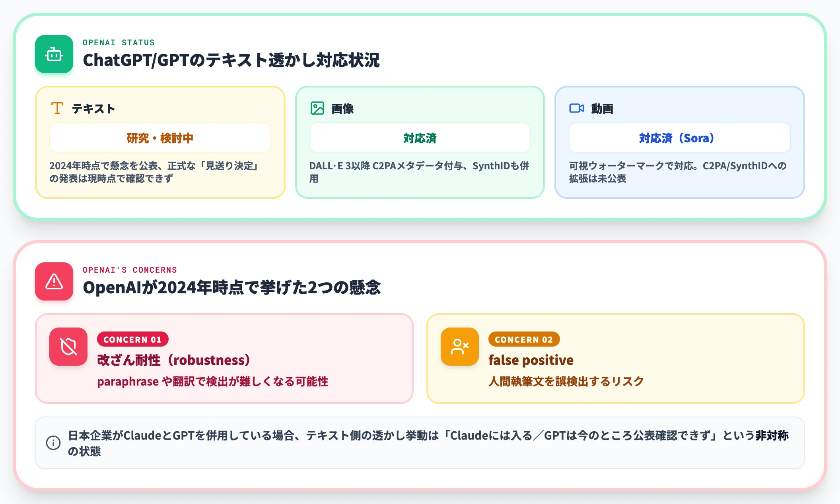Click the text 人間執筆文を誤検出するリスク

[566, 382]
